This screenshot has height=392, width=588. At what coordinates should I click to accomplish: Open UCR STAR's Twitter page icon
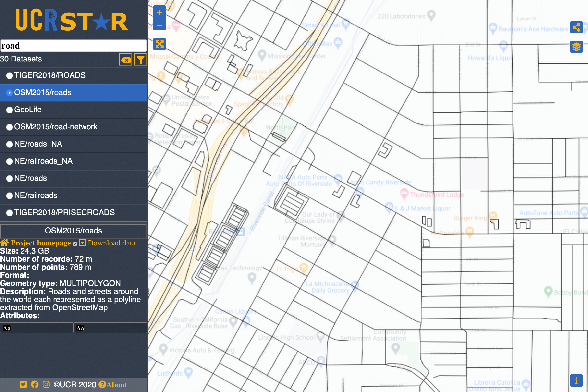[x=23, y=384]
